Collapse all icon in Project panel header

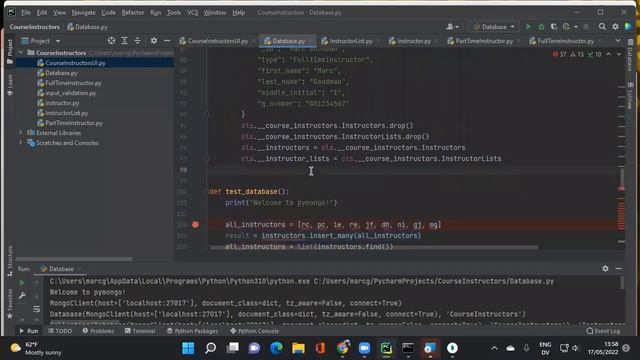[x=138, y=41]
